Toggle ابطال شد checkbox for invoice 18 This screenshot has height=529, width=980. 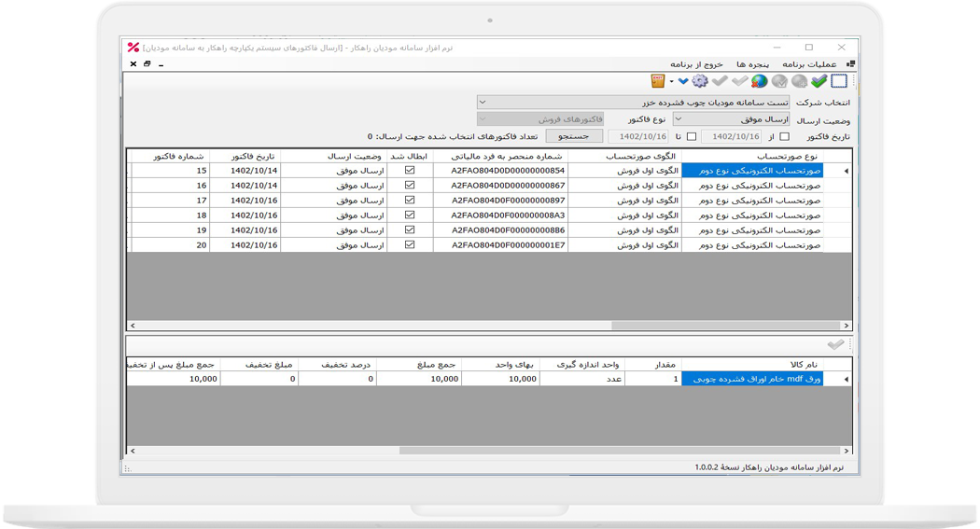[x=410, y=215]
